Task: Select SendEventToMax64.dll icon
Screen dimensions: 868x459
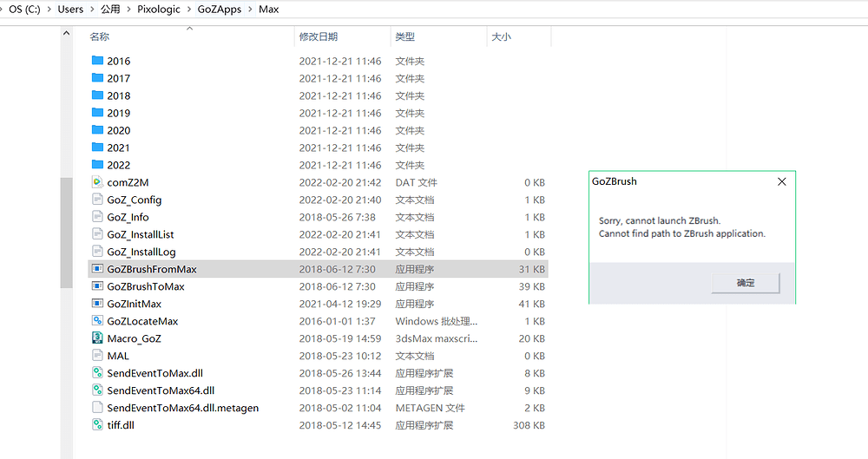Action: pos(97,390)
